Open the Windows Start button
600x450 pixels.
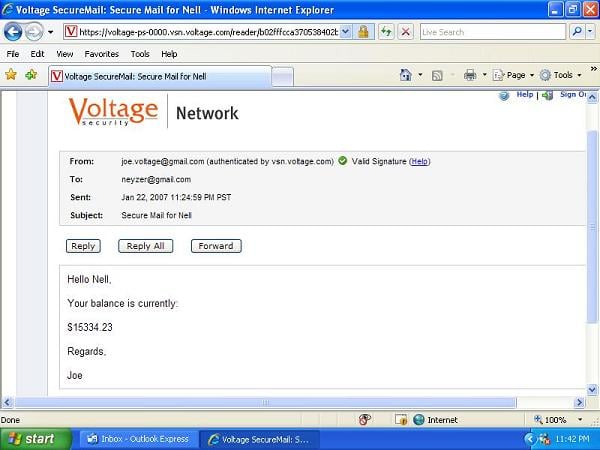click(x=36, y=439)
